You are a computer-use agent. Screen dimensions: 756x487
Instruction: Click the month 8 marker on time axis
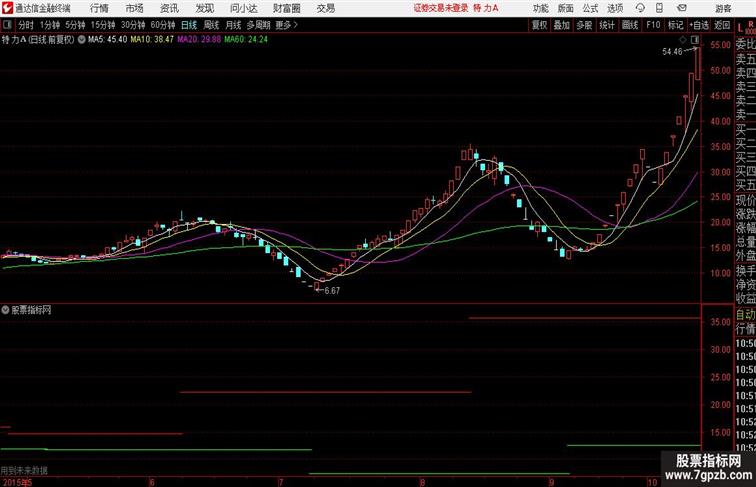(x=422, y=482)
